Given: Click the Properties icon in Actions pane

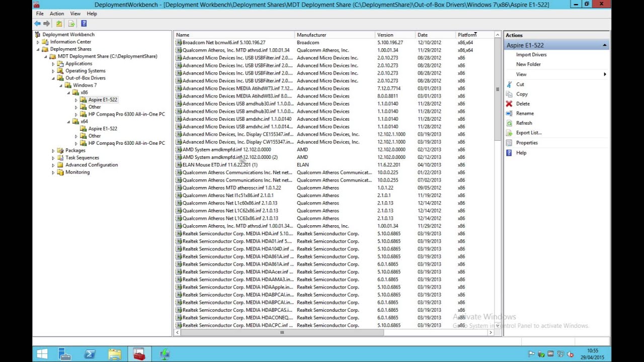Looking at the screenshot, I should [x=509, y=143].
